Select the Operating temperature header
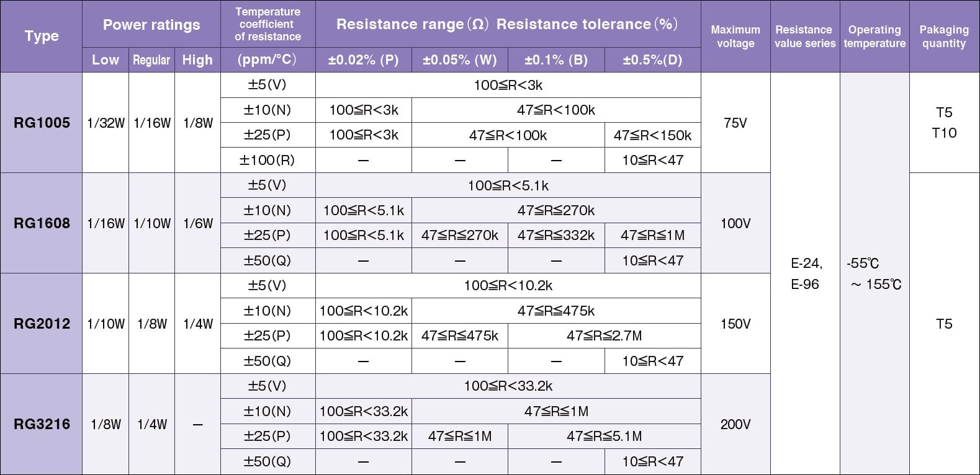 (x=874, y=36)
